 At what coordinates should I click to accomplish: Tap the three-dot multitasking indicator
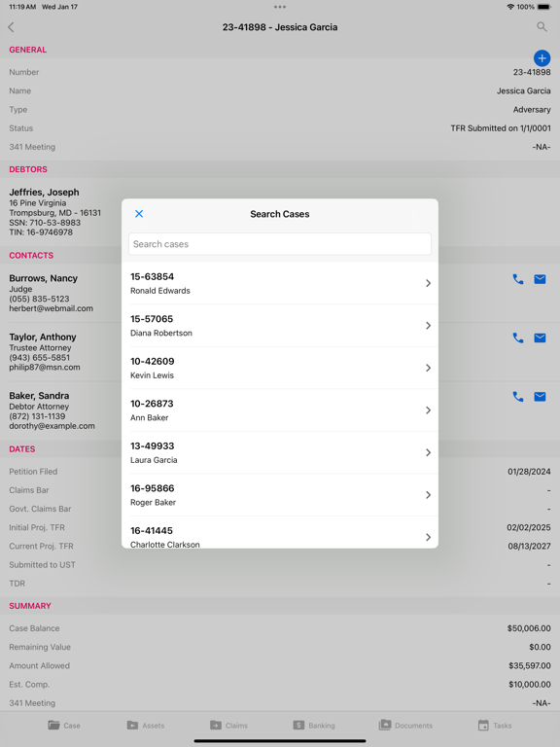[280, 7]
